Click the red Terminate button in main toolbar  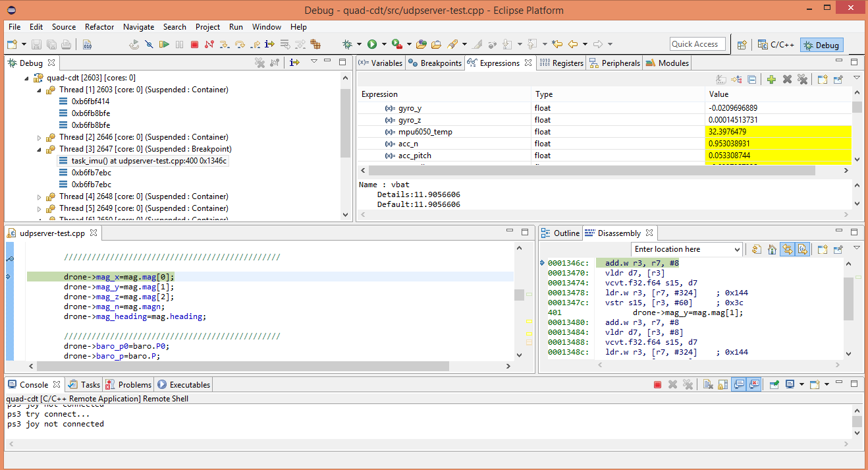click(194, 44)
